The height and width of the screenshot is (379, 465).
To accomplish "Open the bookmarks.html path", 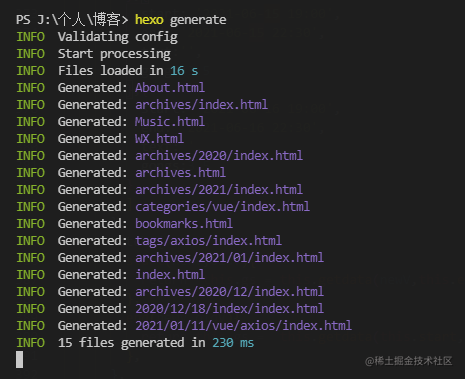I will [x=184, y=224].
